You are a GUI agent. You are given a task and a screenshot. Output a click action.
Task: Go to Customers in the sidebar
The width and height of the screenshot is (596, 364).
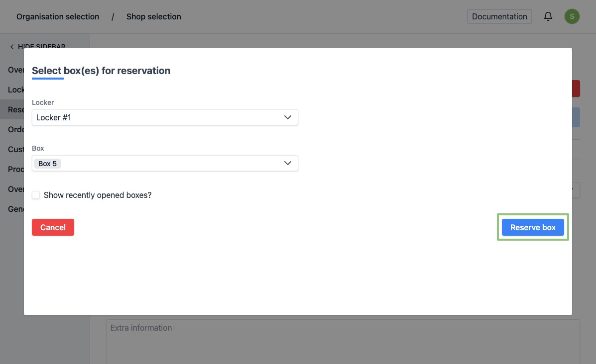[16, 149]
